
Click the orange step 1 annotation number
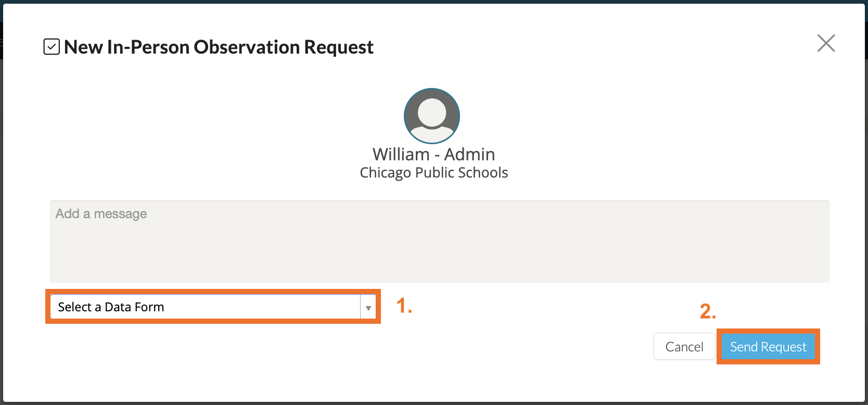coord(404,306)
